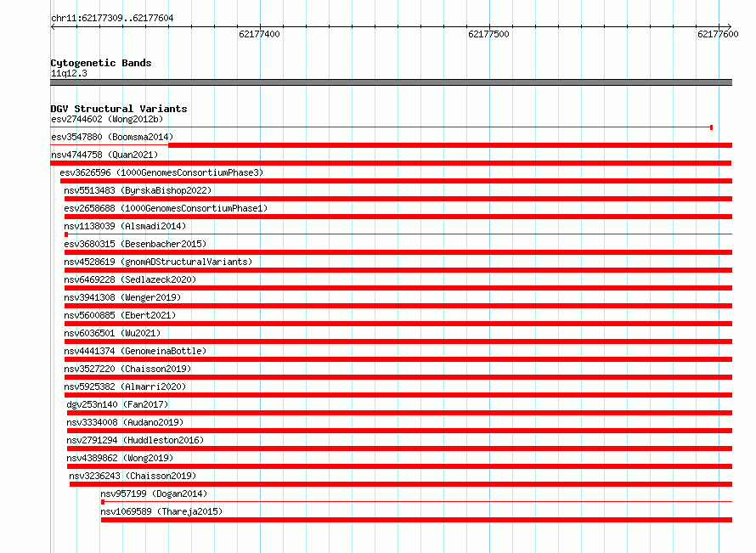This screenshot has height=553, width=756.
Task: Click the nsv4441374 (GenomeinaBottle) label
Action: (x=135, y=351)
